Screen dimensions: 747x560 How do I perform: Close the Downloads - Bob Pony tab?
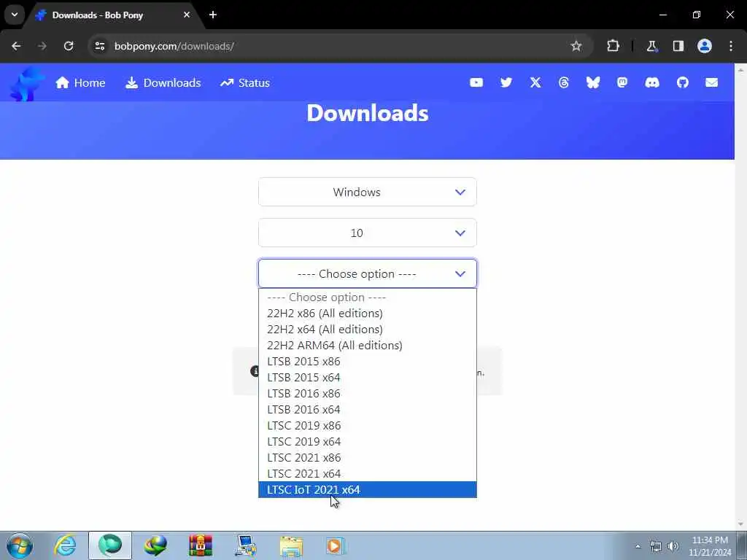(x=187, y=15)
